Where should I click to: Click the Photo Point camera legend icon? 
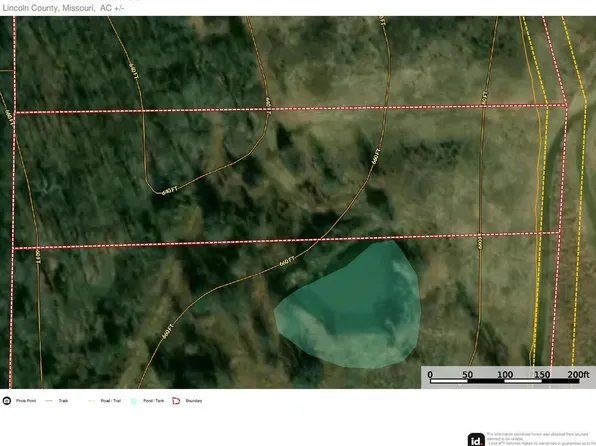tap(7, 401)
